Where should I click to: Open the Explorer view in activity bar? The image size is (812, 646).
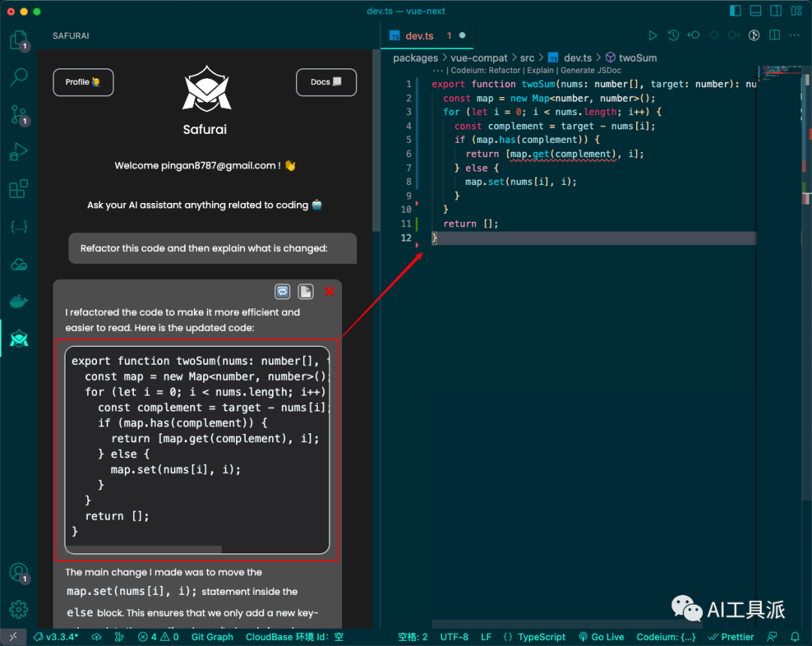[19, 40]
